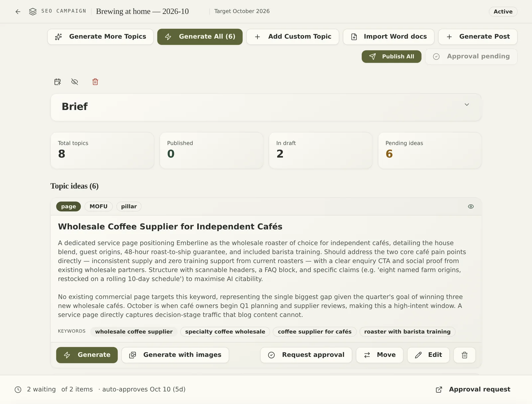Image resolution: width=532 pixels, height=404 pixels.
Task: Click the Move button
Action: [380, 355]
